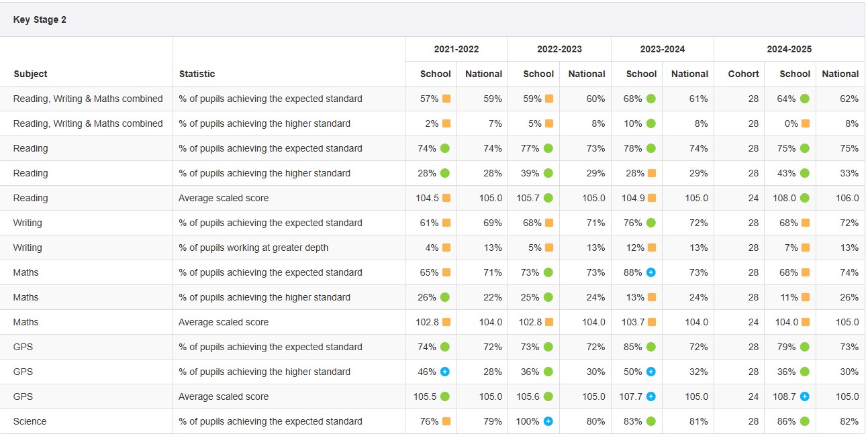Click the blue plus icon beside 107.7
868x434 pixels.
click(x=651, y=396)
